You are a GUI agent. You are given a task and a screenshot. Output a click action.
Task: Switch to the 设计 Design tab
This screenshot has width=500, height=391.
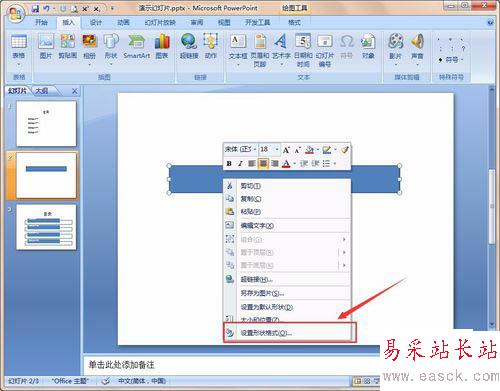coord(96,22)
